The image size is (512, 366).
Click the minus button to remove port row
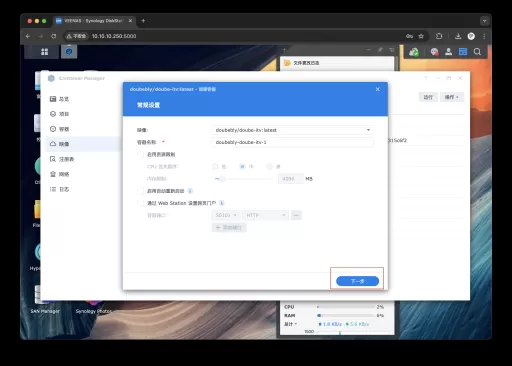click(296, 215)
